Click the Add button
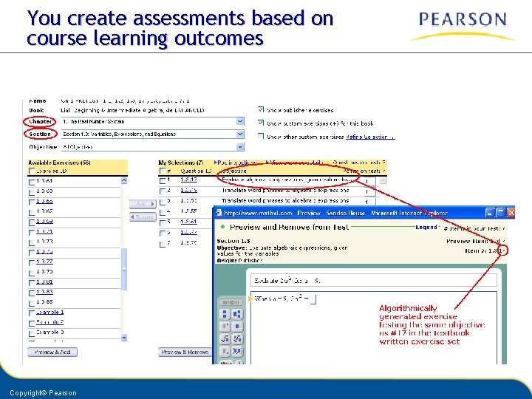Viewport: 532px width, 399px height. (143, 204)
